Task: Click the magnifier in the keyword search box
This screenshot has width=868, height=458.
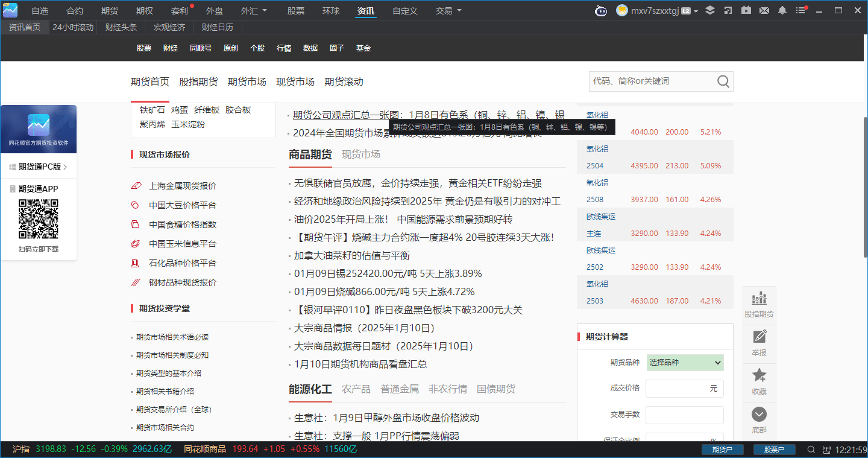Action: pyautogui.click(x=723, y=81)
